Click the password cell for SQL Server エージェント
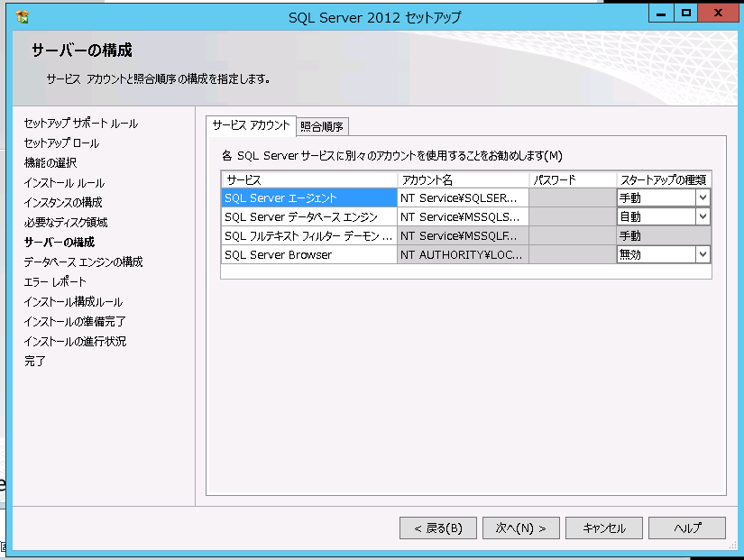 (573, 197)
